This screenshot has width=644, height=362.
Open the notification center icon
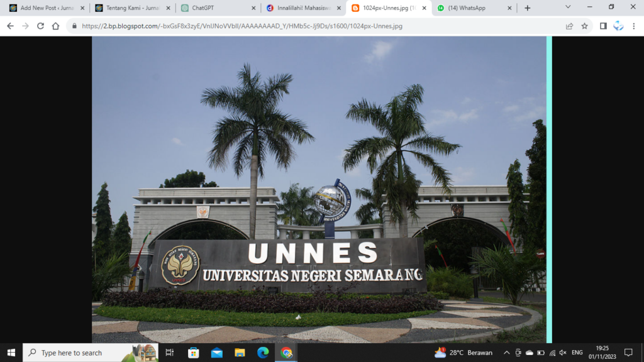click(x=628, y=353)
